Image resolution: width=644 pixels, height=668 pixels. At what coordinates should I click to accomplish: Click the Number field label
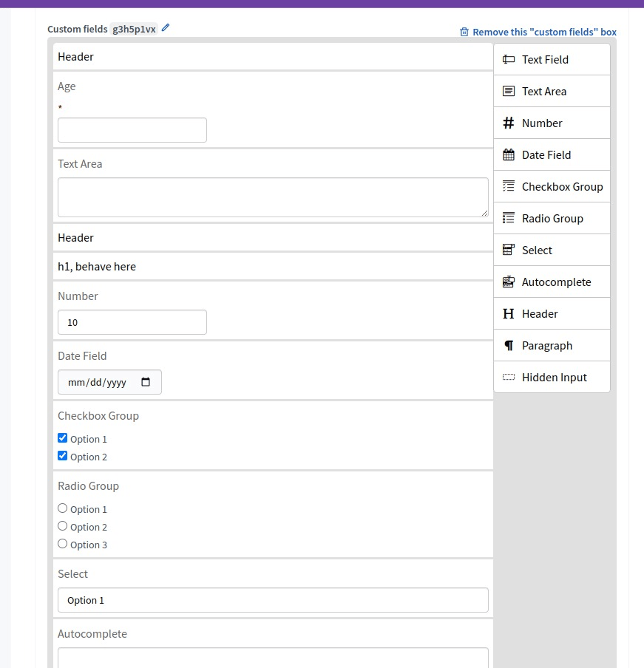click(x=78, y=296)
